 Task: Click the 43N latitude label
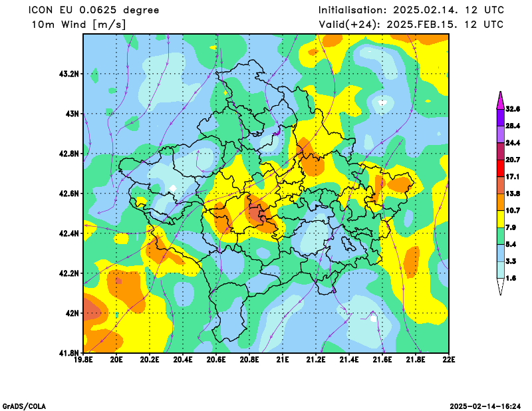72,114
